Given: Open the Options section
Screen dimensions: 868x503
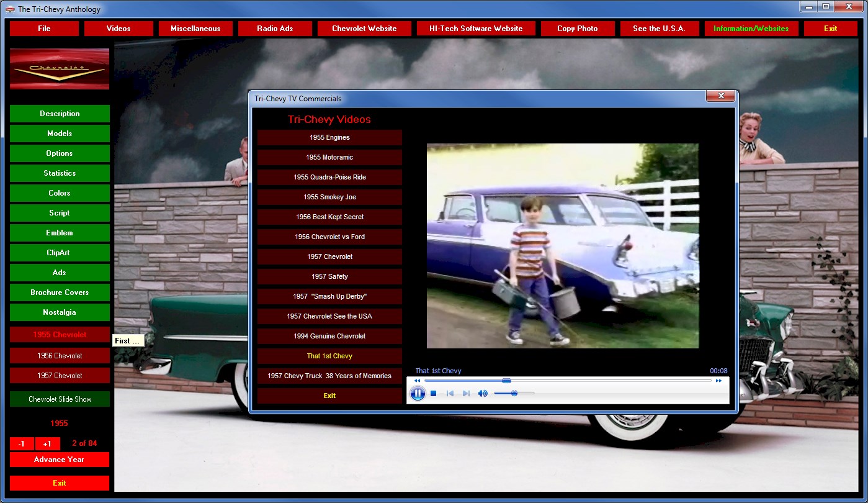Looking at the screenshot, I should [60, 153].
